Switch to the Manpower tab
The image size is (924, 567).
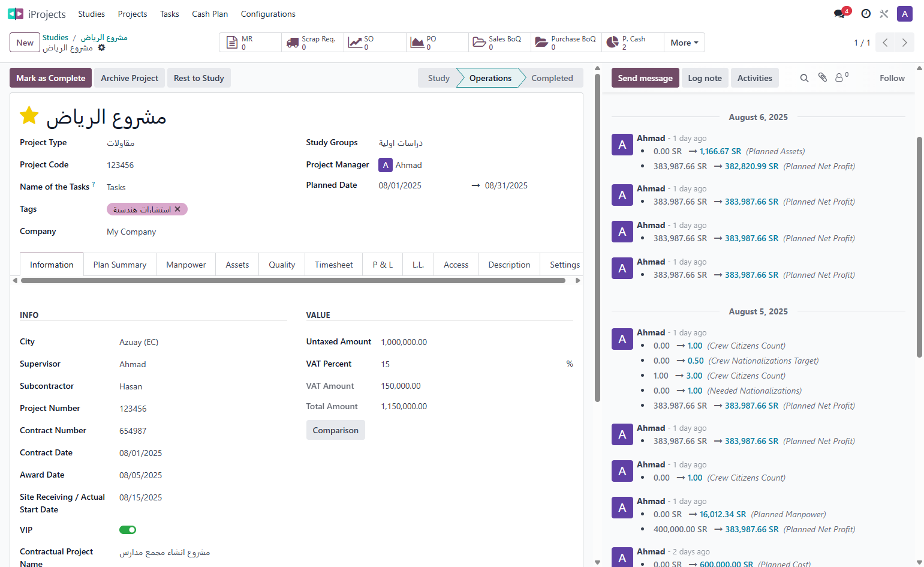(186, 265)
